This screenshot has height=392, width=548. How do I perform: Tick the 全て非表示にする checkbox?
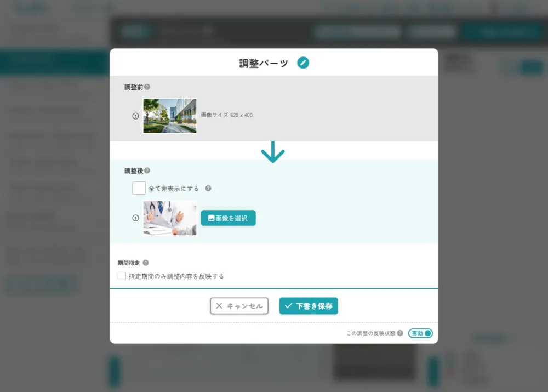pyautogui.click(x=139, y=188)
